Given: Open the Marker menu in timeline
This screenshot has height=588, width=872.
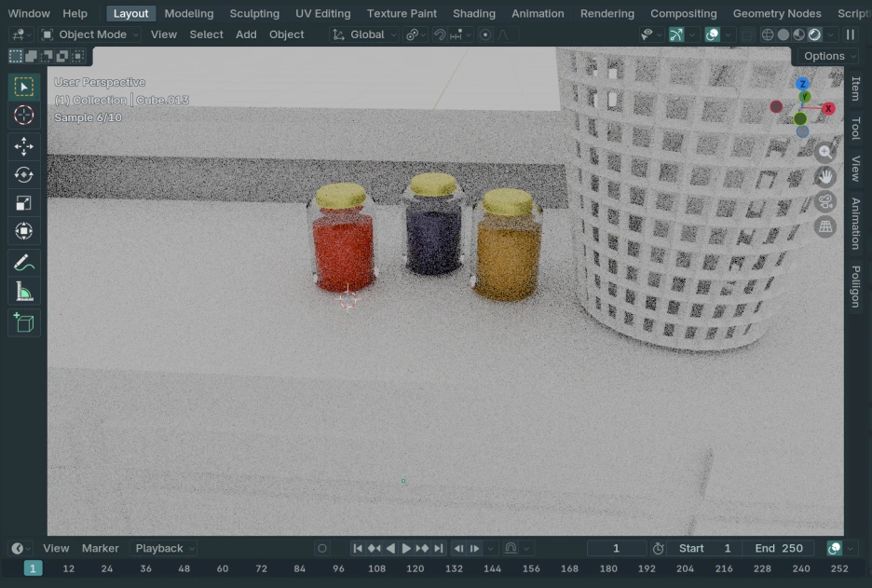Looking at the screenshot, I should (100, 549).
